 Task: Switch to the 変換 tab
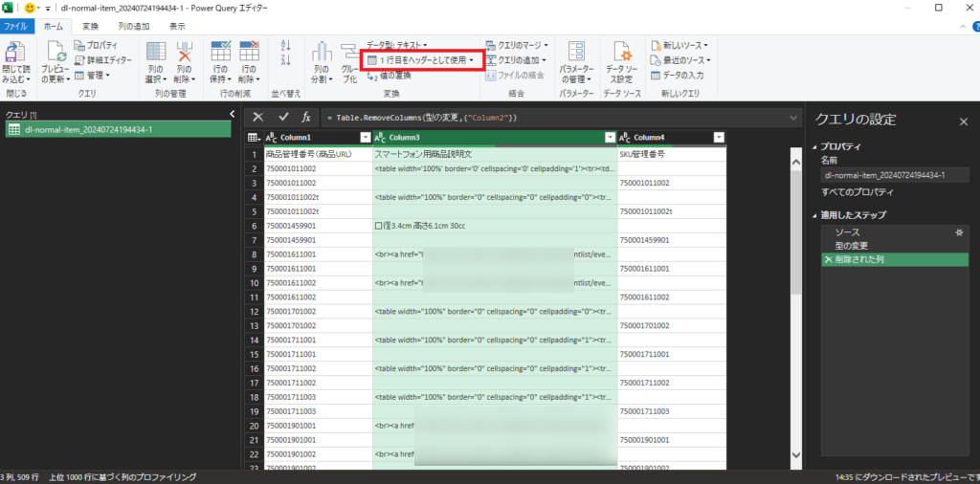coord(91,26)
